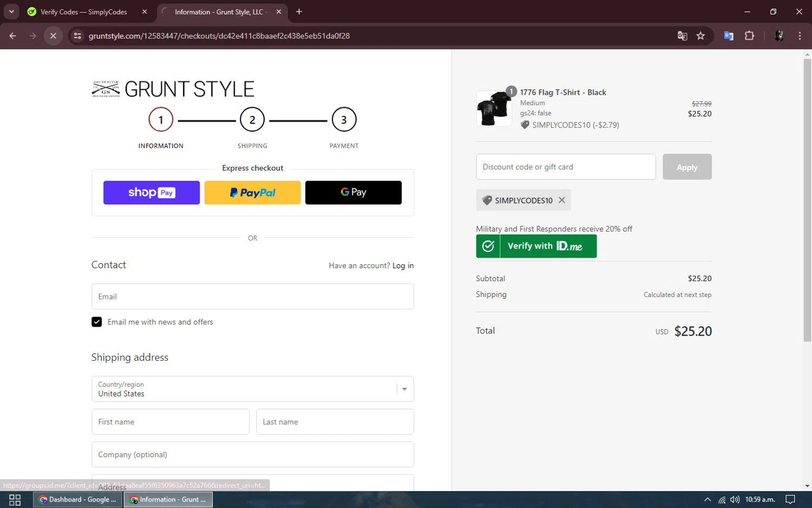This screenshot has height=508, width=812.
Task: Open the tab search dropdown arrow
Action: [x=11, y=11]
